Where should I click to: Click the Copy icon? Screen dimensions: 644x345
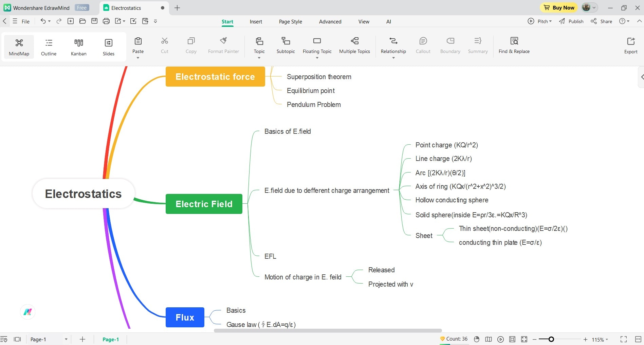tap(191, 41)
